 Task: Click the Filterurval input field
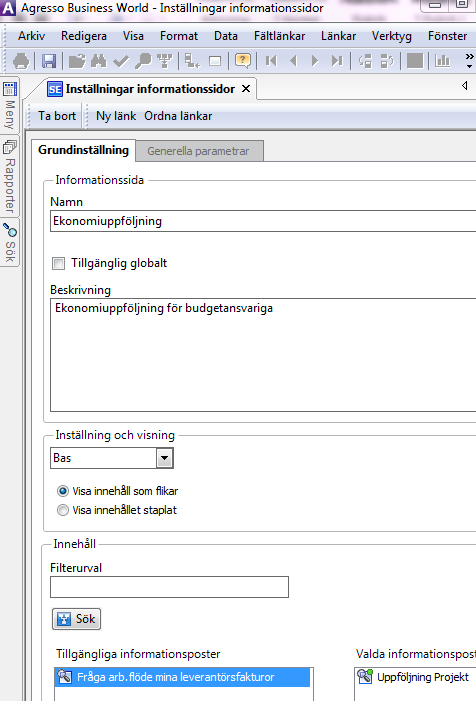click(x=169, y=587)
